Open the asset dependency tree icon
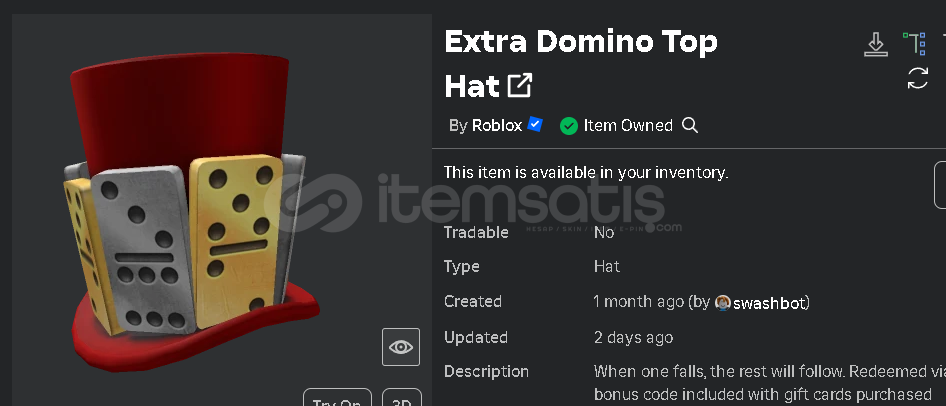Screen dimensions: 946x406 (914, 44)
